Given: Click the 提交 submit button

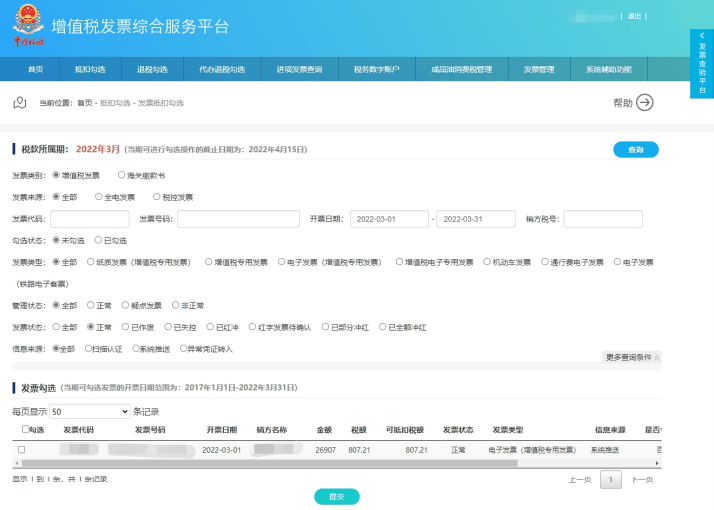Looking at the screenshot, I should [336, 496].
